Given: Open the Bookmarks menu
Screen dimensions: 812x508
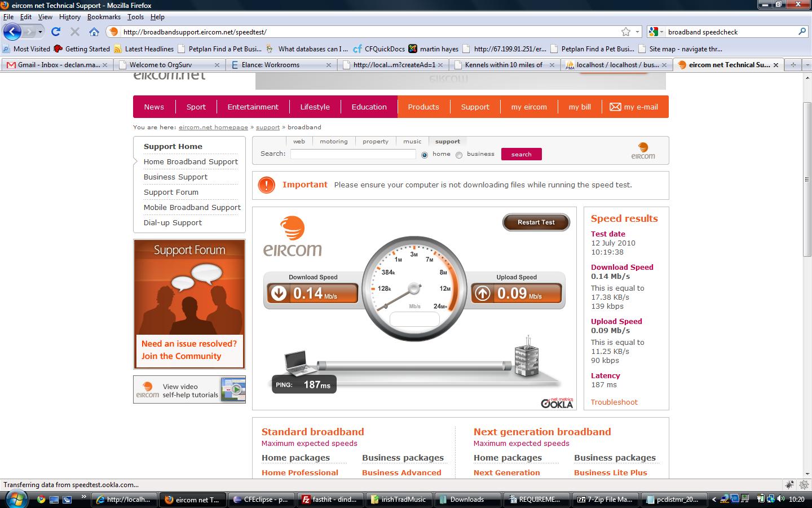Looking at the screenshot, I should click(104, 17).
